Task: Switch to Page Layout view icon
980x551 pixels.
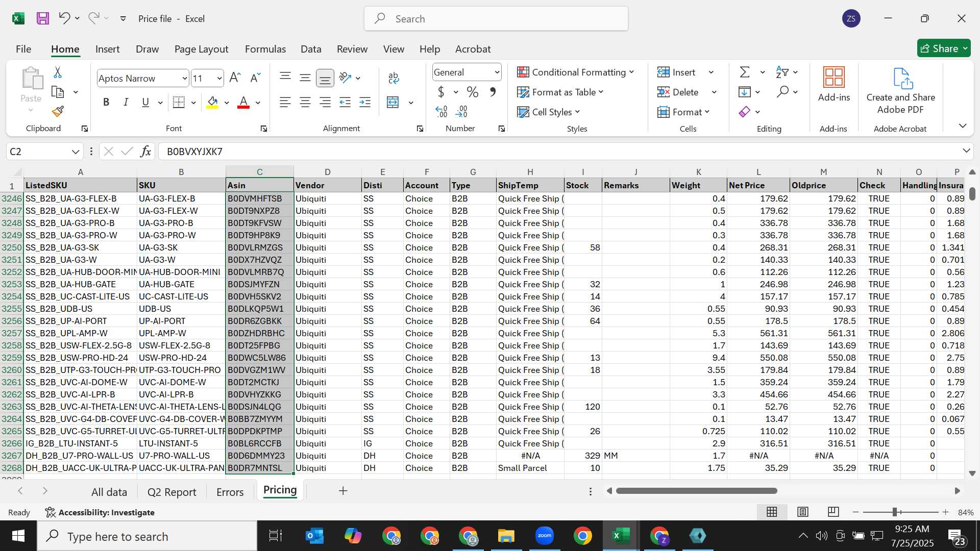Action: click(x=803, y=512)
